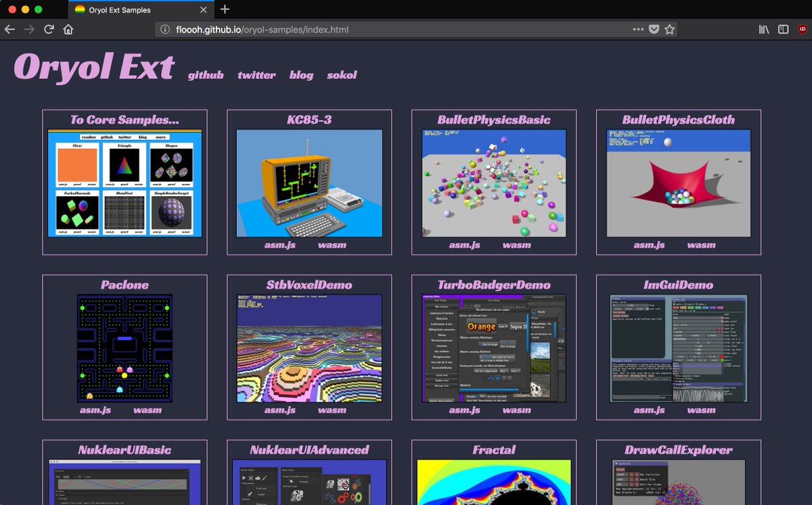Launch BulletPhysicsCloth asm.js version
This screenshot has height=505, width=812.
click(x=650, y=245)
